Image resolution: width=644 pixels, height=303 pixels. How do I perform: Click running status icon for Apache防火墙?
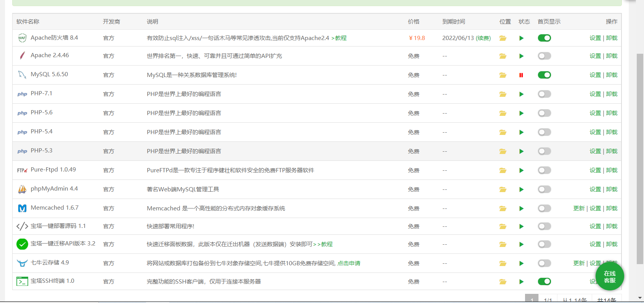[521, 38]
